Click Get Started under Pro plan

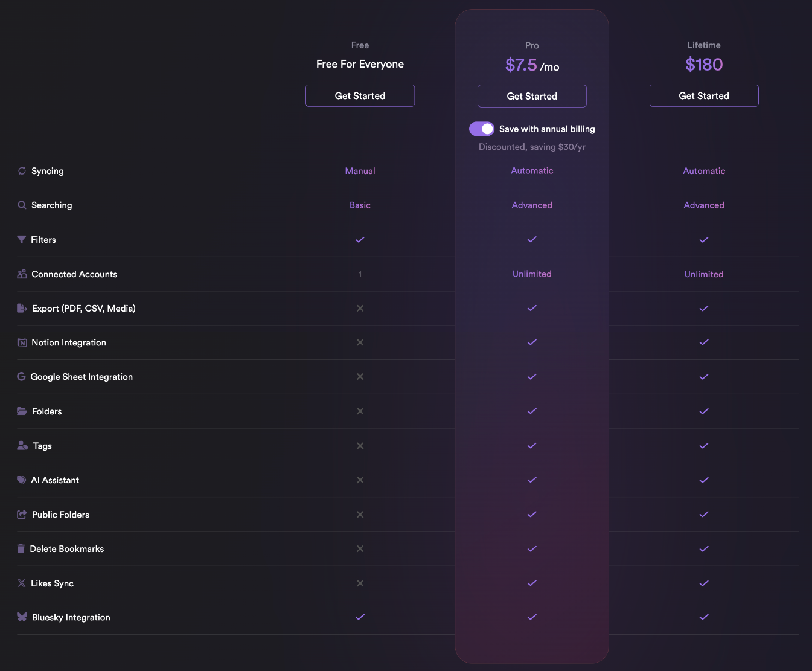tap(532, 96)
